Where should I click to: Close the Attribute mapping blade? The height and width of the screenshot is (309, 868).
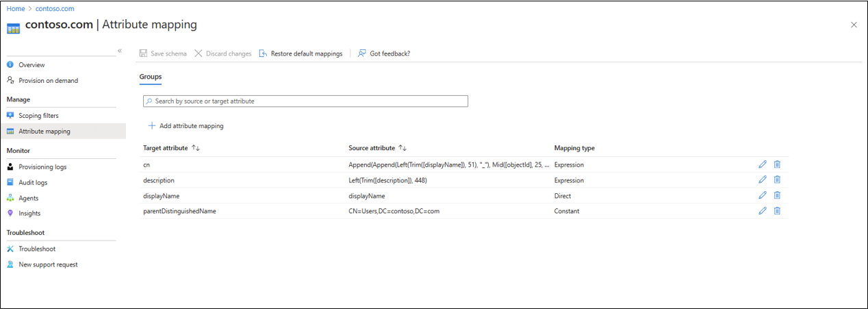coord(854,25)
